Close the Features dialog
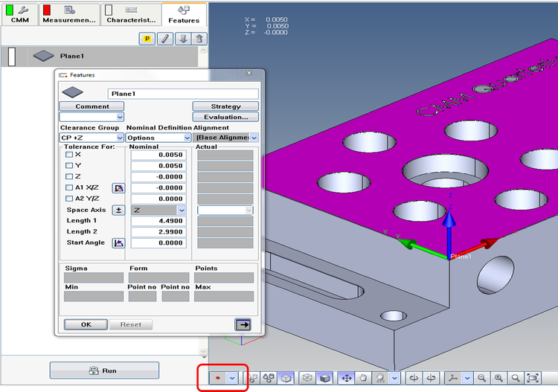This screenshot has height=392, width=558. click(x=249, y=73)
